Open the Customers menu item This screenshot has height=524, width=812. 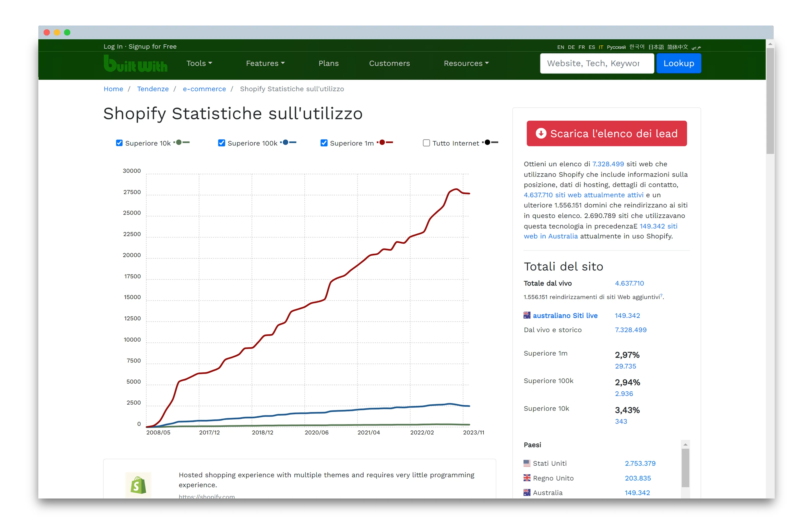click(x=389, y=63)
